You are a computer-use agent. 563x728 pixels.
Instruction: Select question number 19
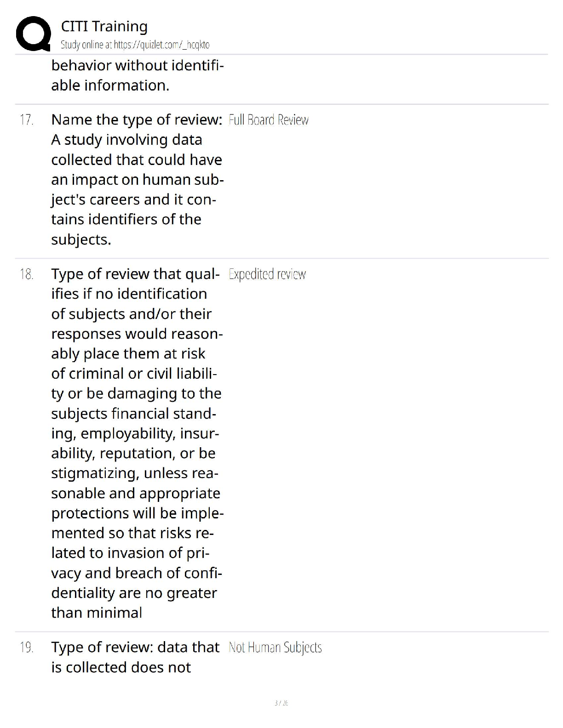click(27, 648)
